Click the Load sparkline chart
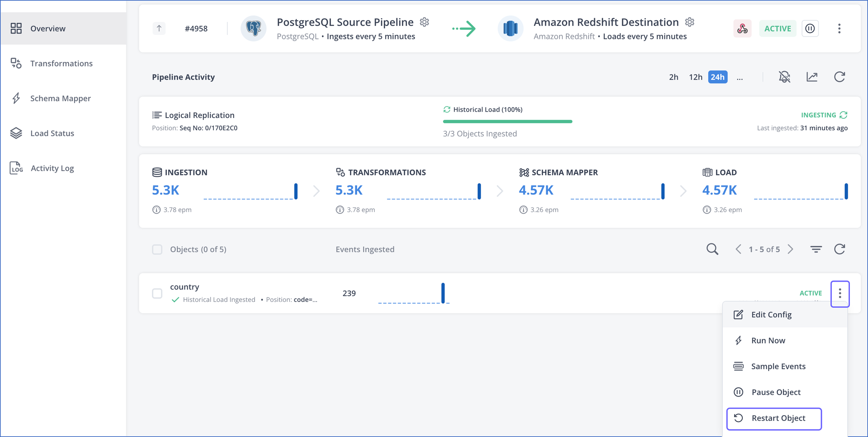This screenshot has width=868, height=437. pyautogui.click(x=801, y=191)
